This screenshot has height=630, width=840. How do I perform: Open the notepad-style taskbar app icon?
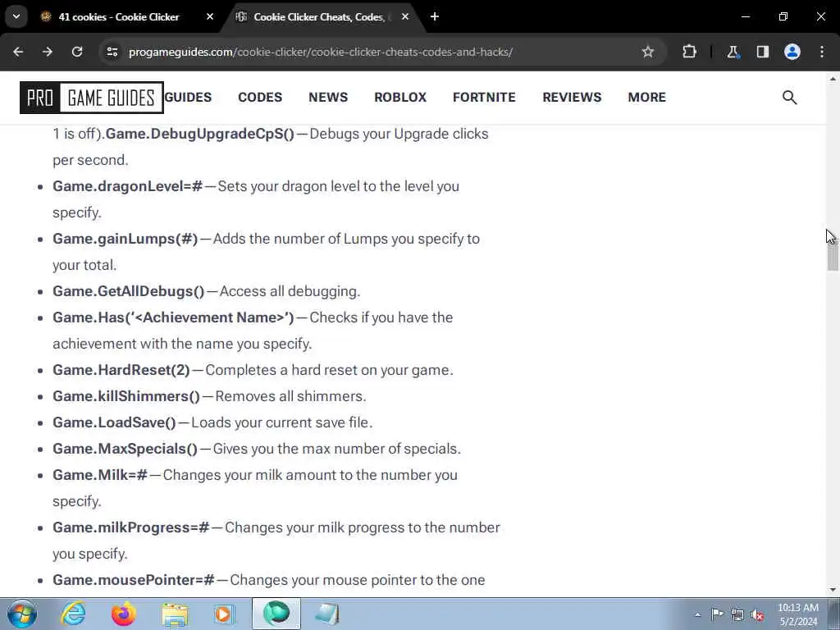(x=326, y=614)
